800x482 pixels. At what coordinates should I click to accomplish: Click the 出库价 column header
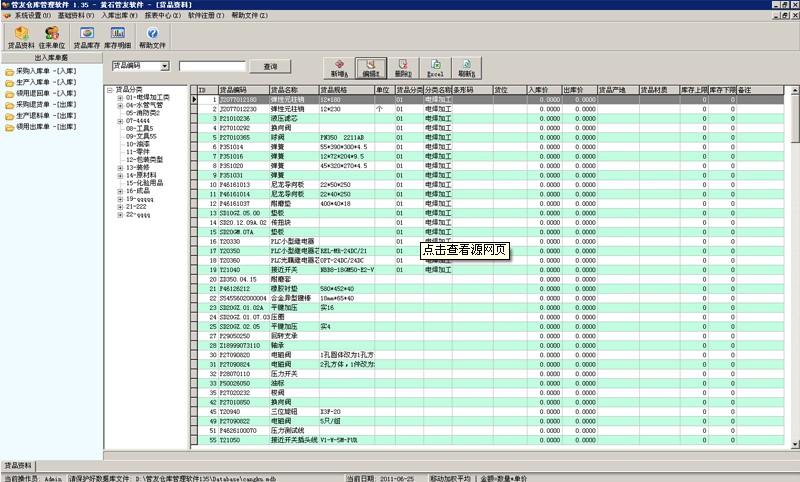pyautogui.click(x=580, y=90)
